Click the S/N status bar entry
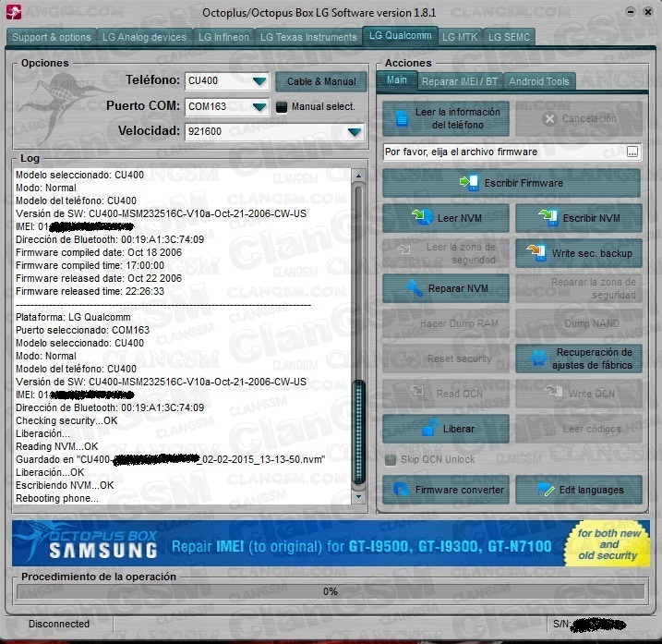This screenshot has width=662, height=644. (589, 625)
